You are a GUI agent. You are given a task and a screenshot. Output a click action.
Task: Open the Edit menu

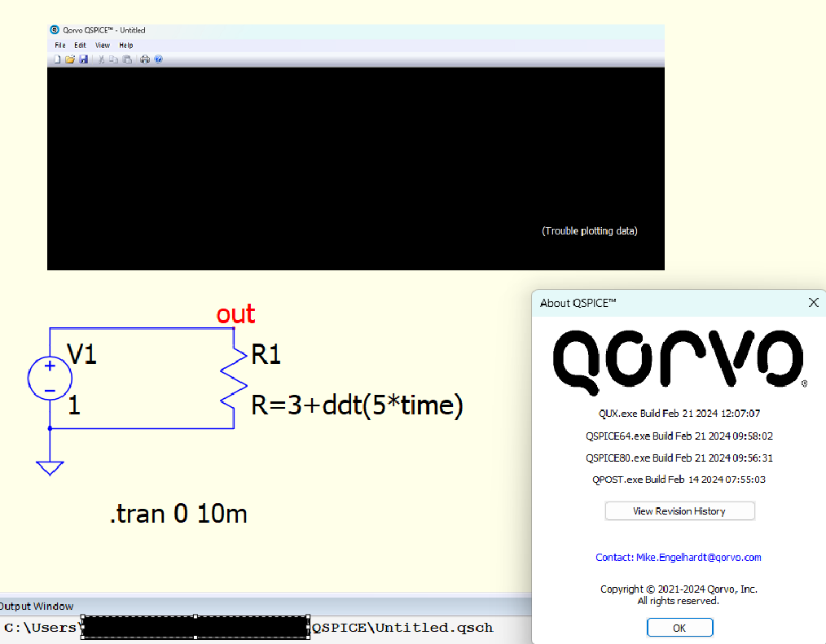(80, 46)
